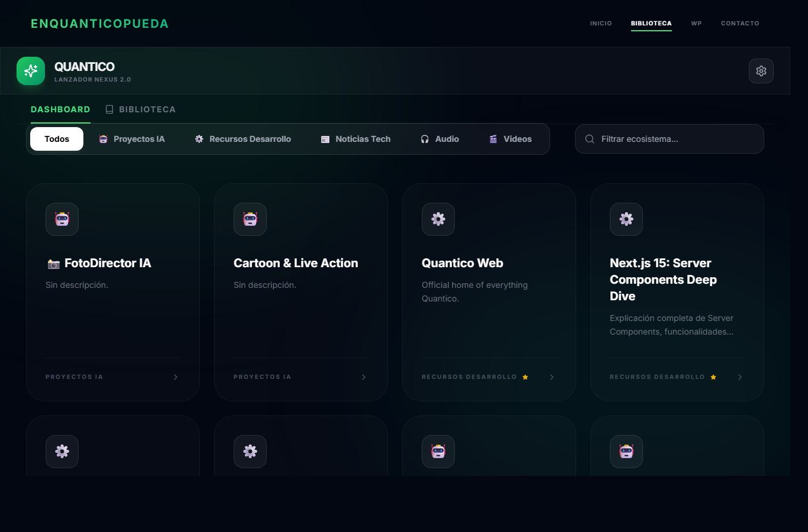Open Quantico Web via its chevron arrow
This screenshot has height=532, width=808.
[552, 377]
